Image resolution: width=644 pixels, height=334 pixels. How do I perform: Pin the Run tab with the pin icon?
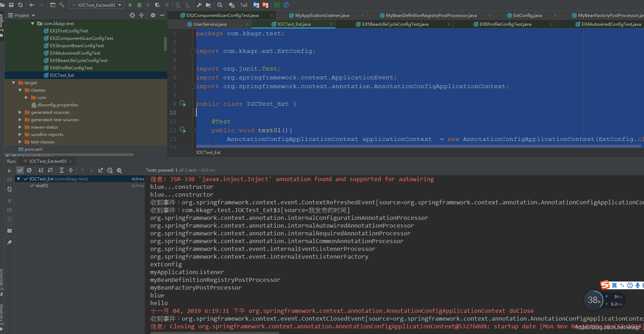[x=10, y=242]
